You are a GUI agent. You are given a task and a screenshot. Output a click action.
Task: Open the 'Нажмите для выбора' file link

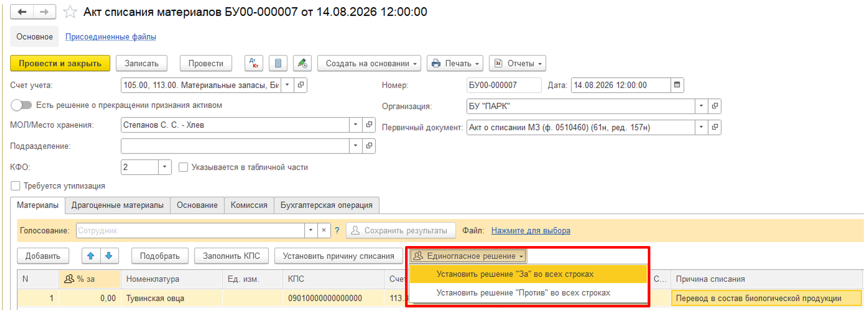tap(531, 231)
